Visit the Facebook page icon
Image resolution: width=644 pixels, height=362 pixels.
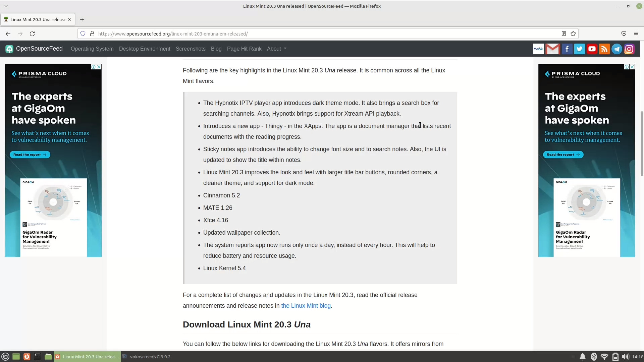(x=567, y=49)
